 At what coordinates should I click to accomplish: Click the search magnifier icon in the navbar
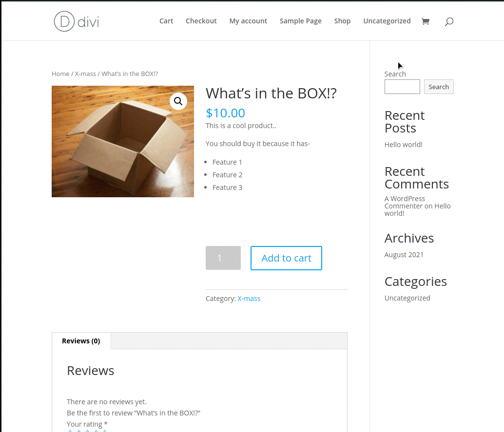448,21
